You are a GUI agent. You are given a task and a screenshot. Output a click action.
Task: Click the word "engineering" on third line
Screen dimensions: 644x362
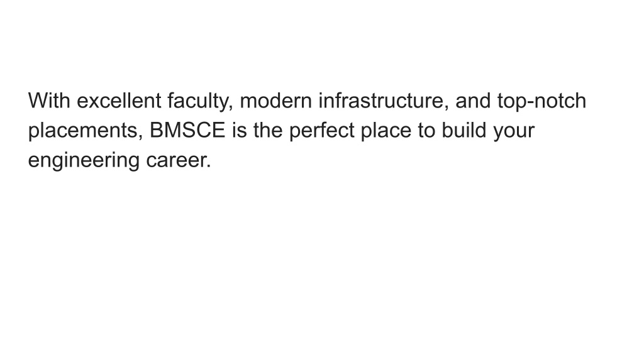[x=84, y=161]
